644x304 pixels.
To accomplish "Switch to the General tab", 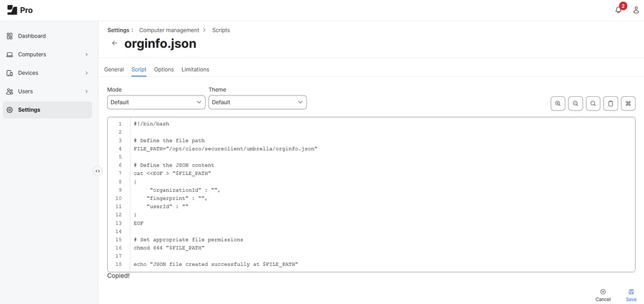I will pyautogui.click(x=113, y=69).
